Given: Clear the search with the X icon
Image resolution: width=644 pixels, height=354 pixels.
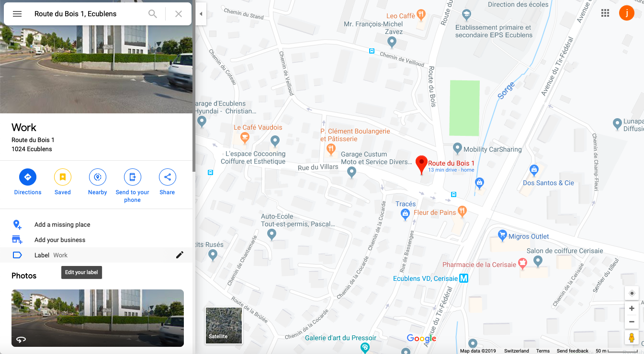Looking at the screenshot, I should (x=179, y=14).
